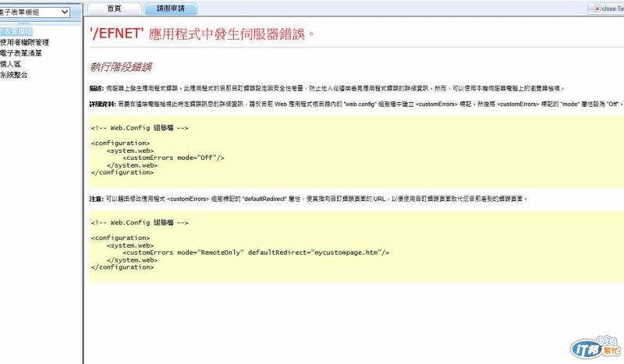Image resolution: width=624 pixels, height=364 pixels.
Task: Click the customErrors mode="Off" code line
Action: (x=173, y=158)
